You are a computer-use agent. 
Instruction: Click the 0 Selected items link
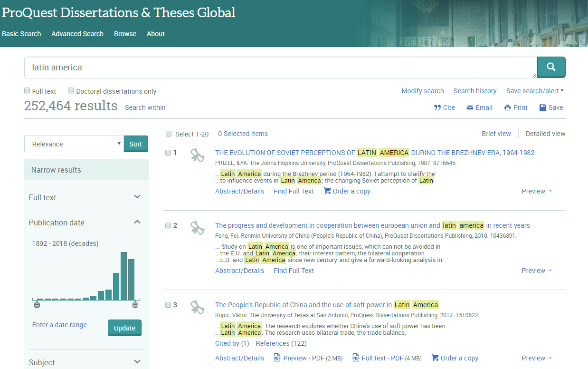pyautogui.click(x=243, y=134)
